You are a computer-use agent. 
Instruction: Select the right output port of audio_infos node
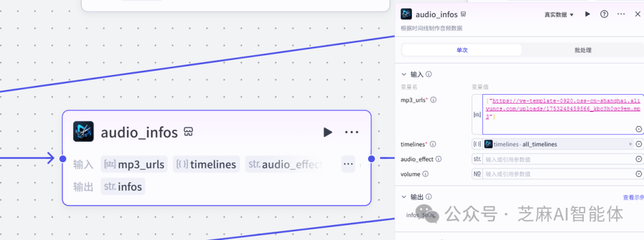pyautogui.click(x=371, y=159)
